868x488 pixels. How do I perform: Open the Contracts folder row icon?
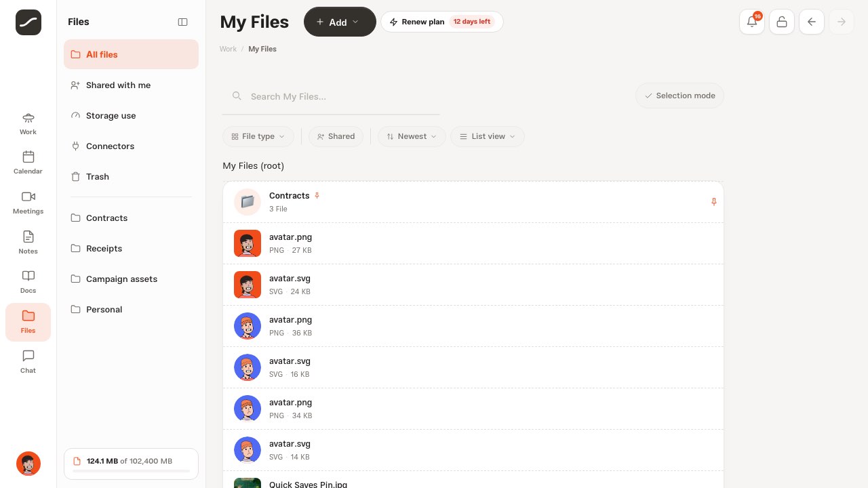[x=248, y=202]
